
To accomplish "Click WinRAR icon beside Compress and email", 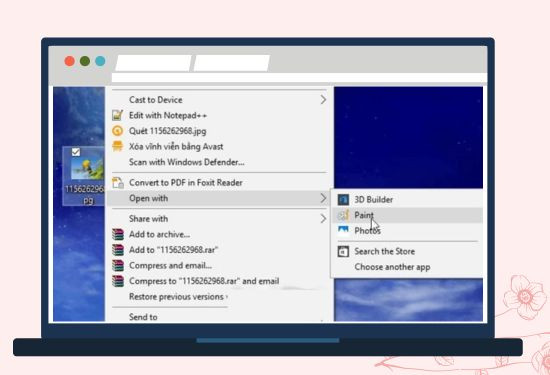I will [x=118, y=265].
